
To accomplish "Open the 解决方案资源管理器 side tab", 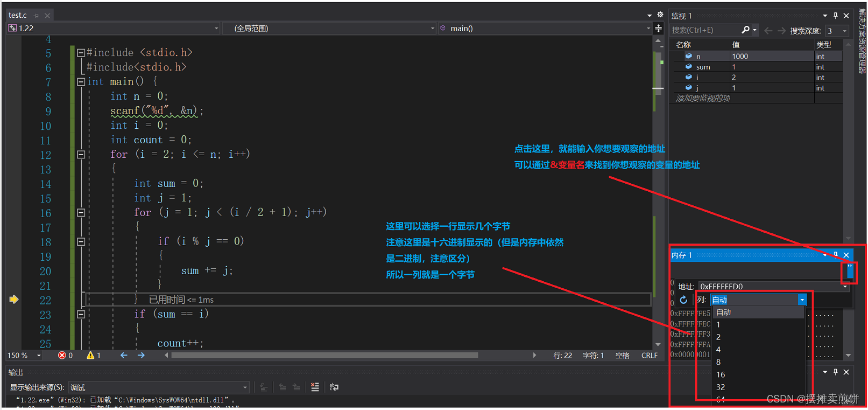I will tap(862, 42).
